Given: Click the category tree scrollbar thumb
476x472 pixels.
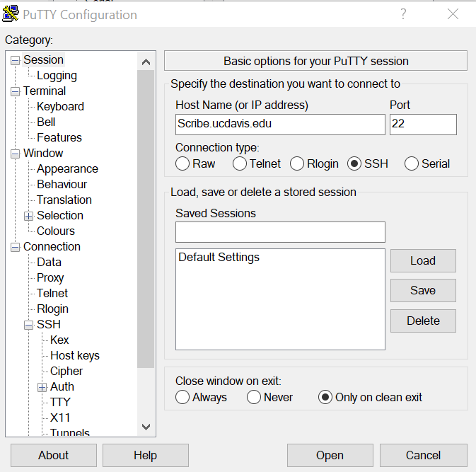Looking at the screenshot, I should click(x=146, y=219).
